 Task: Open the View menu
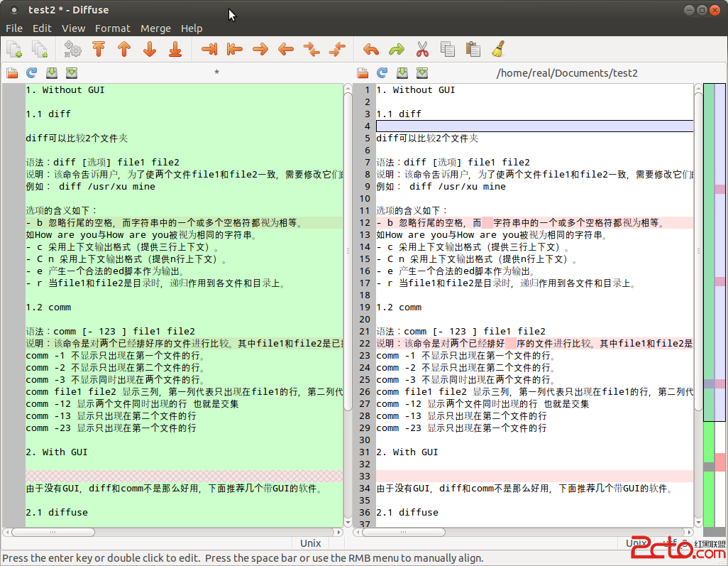[73, 28]
